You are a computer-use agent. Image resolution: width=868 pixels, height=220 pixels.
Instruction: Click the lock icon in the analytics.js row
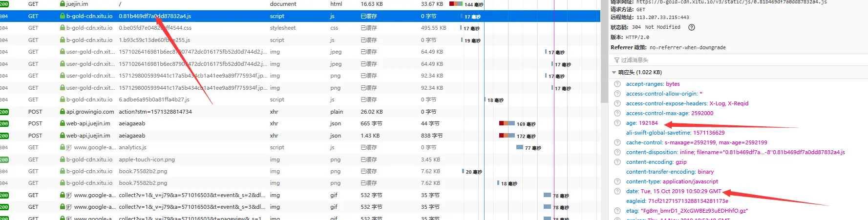pyautogui.click(x=63, y=147)
